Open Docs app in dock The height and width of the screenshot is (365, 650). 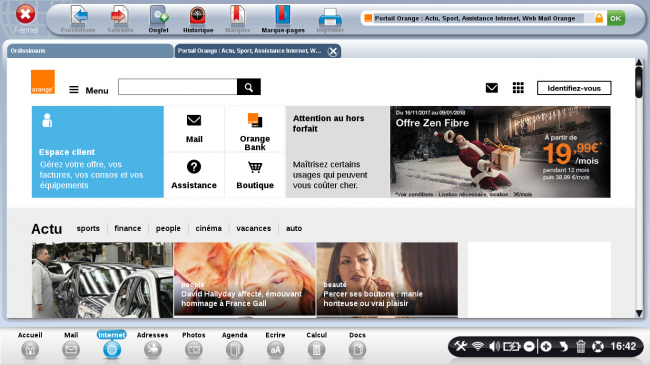tap(357, 345)
